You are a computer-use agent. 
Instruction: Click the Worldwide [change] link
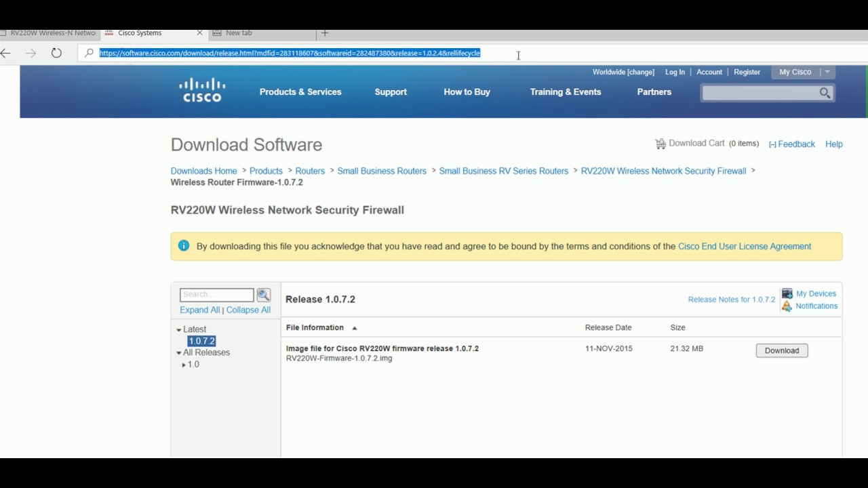623,72
